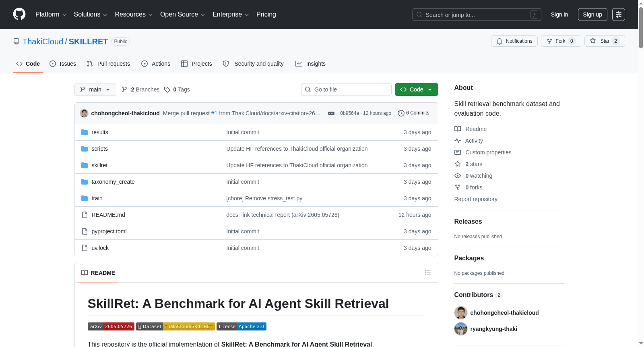The image size is (644, 347).
Task: Click the Star icon button
Action: pos(605,41)
